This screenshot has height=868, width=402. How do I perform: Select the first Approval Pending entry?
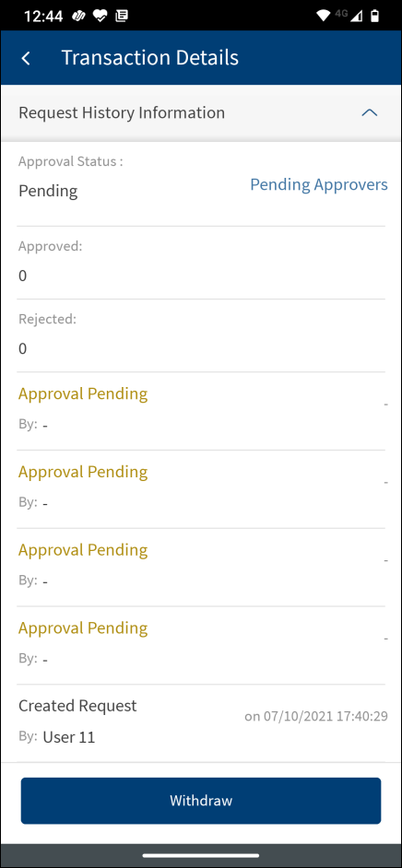(x=201, y=411)
